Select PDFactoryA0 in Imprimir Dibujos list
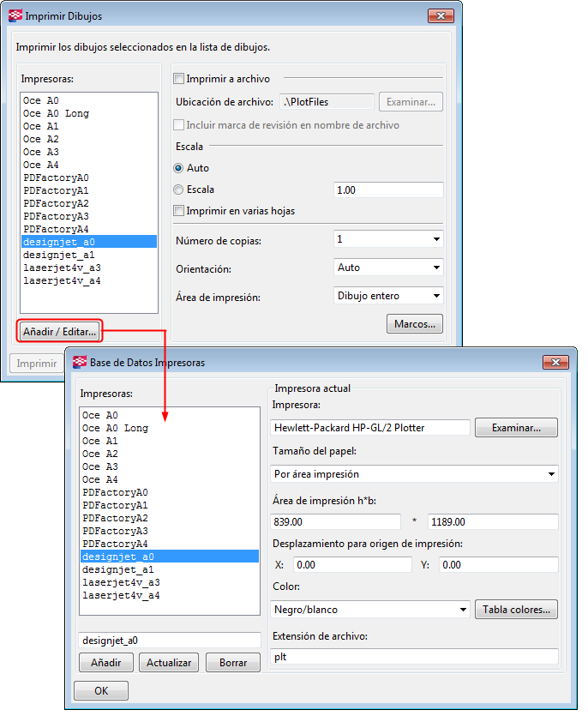588x722 pixels. coord(89,177)
